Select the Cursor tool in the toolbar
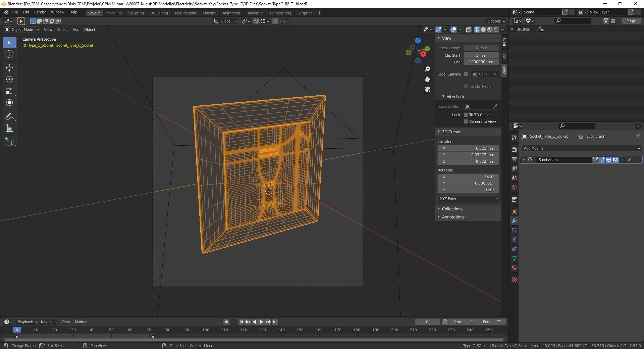 [x=9, y=54]
